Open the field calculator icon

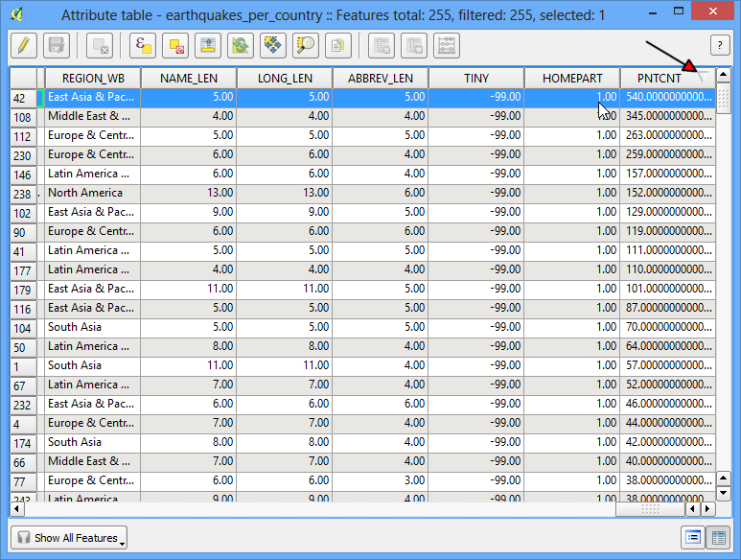pos(447,46)
